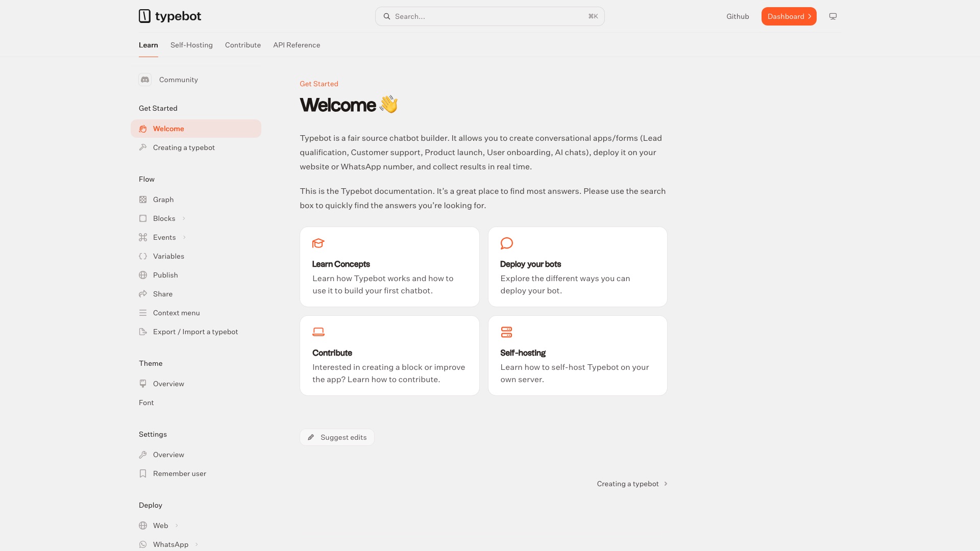This screenshot has height=551, width=980.
Task: Click the Graph icon in sidebar
Action: [143, 199]
